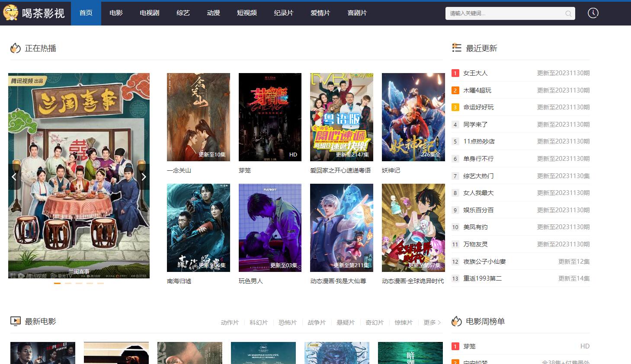Open 动态漫画·全球诡异时代 poster
The width and height of the screenshot is (631, 364).
pos(413,228)
